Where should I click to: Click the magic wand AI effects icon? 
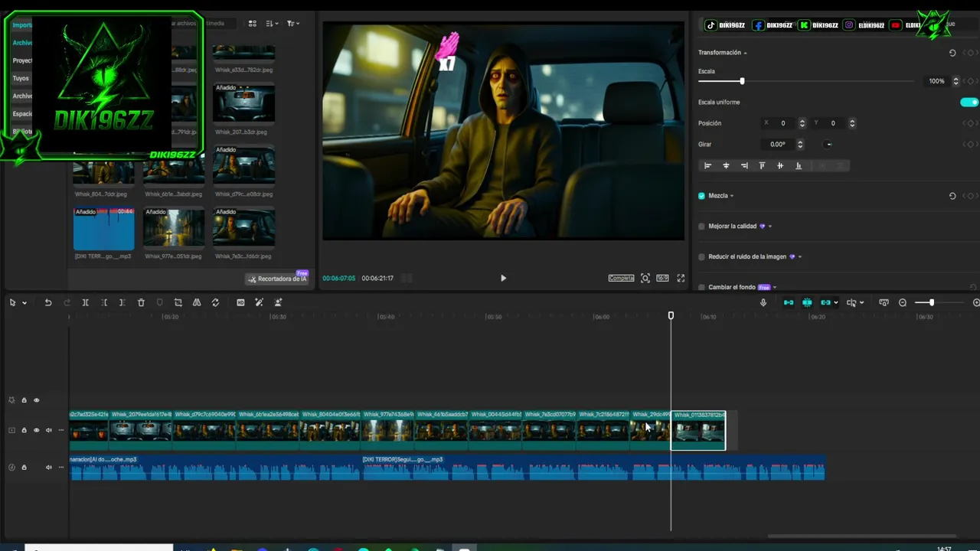[260, 302]
